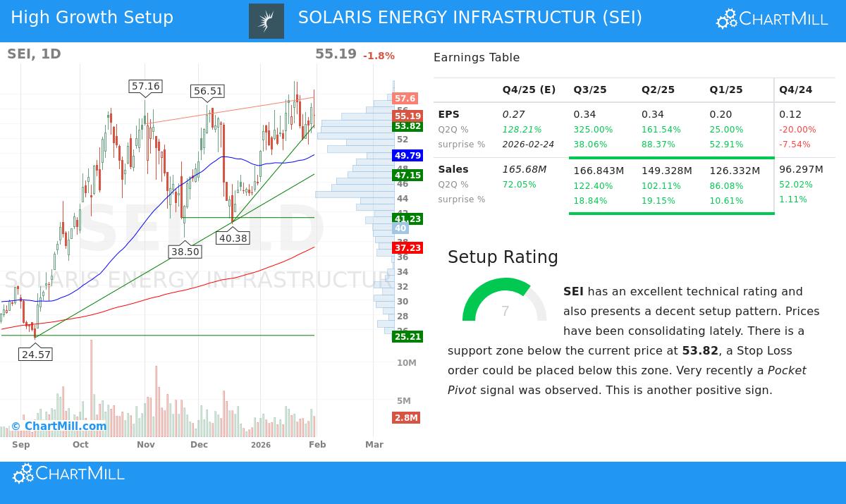Click the 38.50 price annotation on chart
The image size is (846, 504).
(x=185, y=251)
